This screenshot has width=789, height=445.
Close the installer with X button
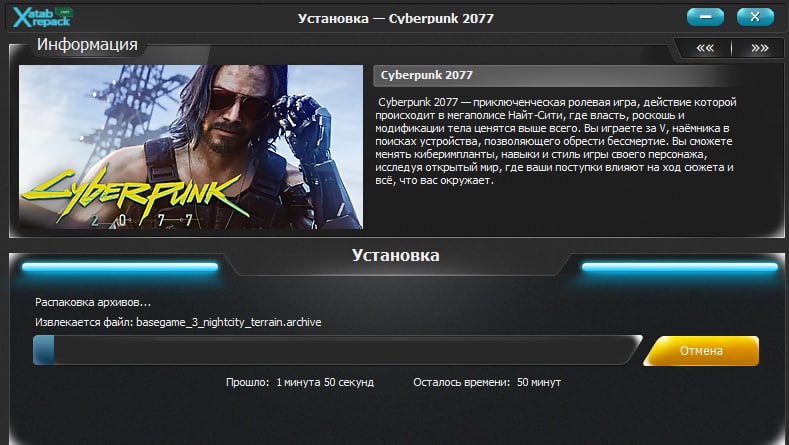755,17
